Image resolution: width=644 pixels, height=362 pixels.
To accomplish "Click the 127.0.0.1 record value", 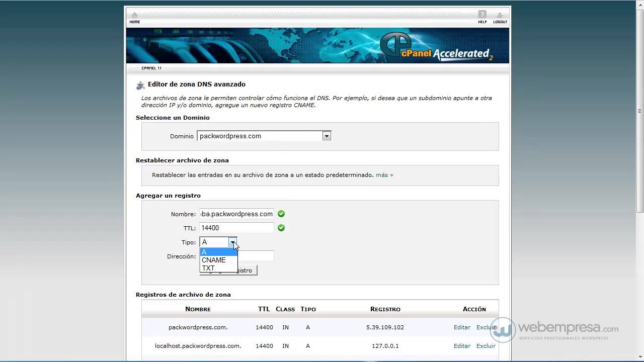I will click(x=385, y=346).
